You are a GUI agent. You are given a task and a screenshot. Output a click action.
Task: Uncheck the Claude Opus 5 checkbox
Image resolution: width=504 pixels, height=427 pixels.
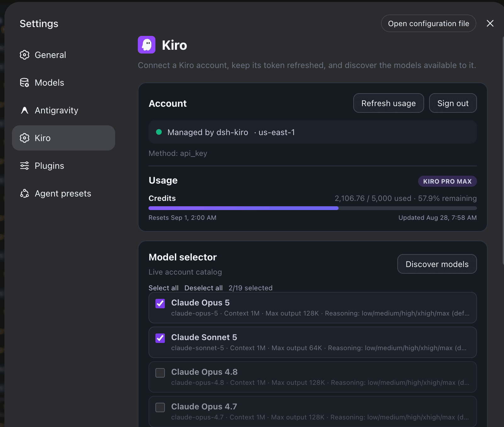160,304
